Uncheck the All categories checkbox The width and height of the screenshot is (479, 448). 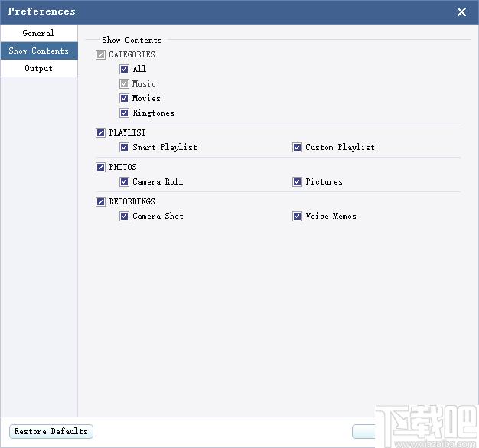coord(124,69)
